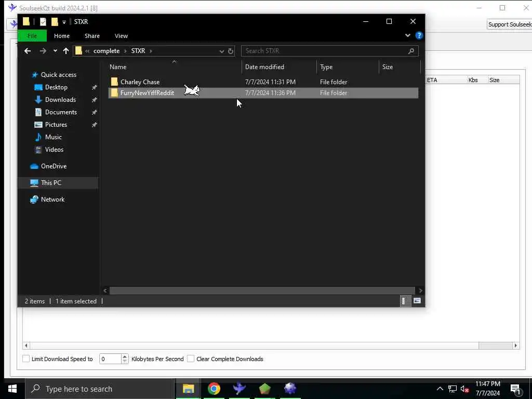Open the notification center icon
The height and width of the screenshot is (399, 532).
pyautogui.click(x=516, y=390)
